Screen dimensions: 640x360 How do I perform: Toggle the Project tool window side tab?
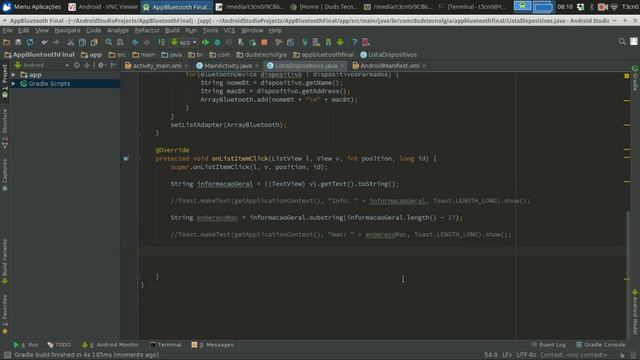tap(5, 81)
